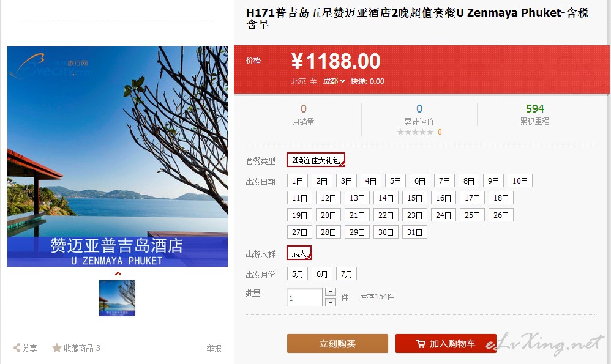Click the share icon
Viewport: 611px width, 364px height.
point(17,347)
